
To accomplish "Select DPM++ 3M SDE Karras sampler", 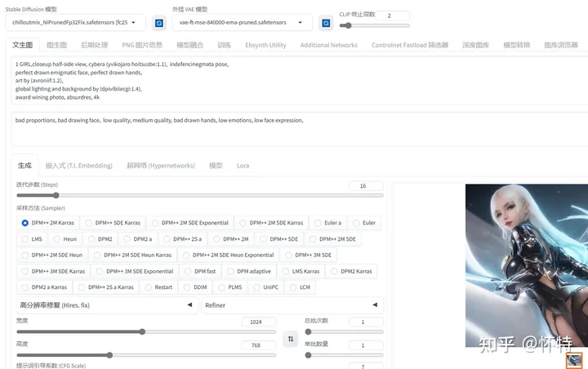I will tap(53, 271).
